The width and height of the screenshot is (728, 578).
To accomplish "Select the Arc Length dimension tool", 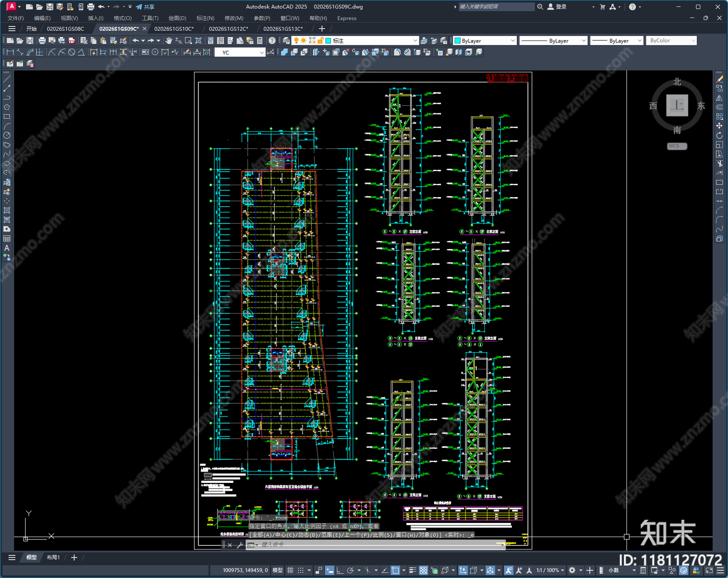I will pos(30,52).
